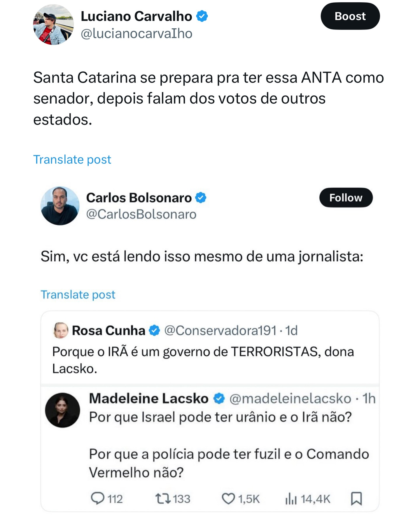The height and width of the screenshot is (524, 420).
Task: Bookmark the post with the bookmark icon
Action: pyautogui.click(x=356, y=498)
